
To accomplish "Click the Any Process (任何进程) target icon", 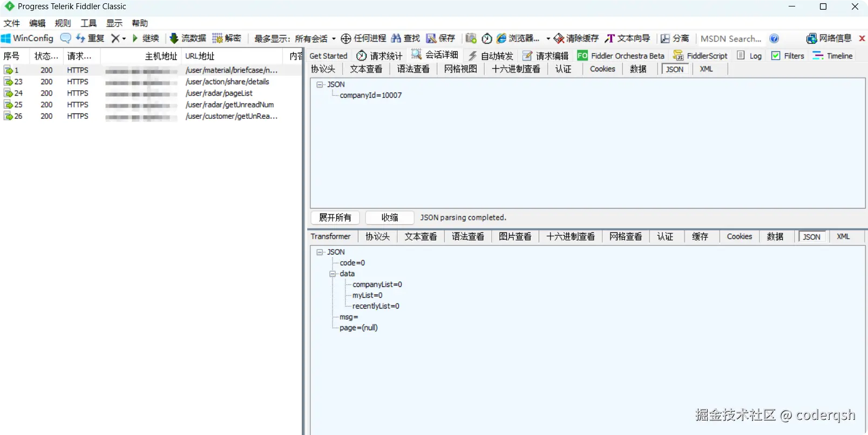I will click(346, 38).
